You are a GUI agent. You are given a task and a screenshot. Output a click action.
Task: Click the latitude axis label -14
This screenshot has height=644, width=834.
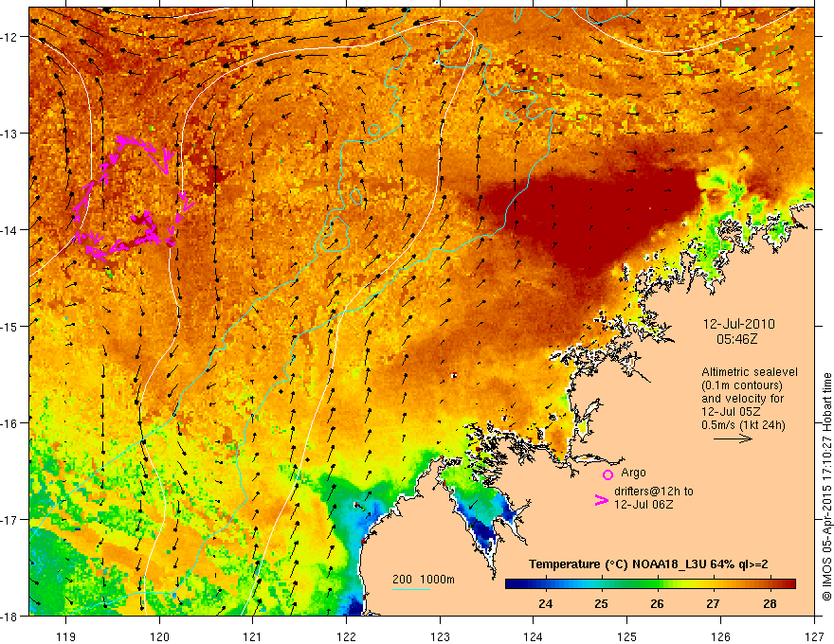click(9, 230)
